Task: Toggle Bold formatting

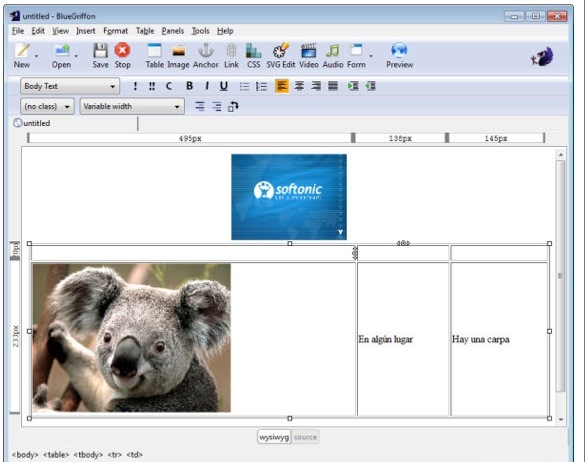Action: pos(190,86)
